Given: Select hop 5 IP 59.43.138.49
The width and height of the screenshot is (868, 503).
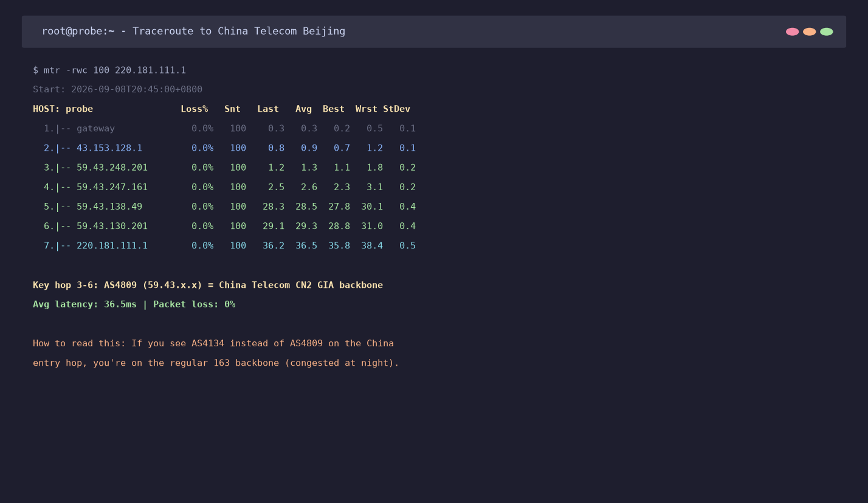Looking at the screenshot, I should tap(109, 206).
